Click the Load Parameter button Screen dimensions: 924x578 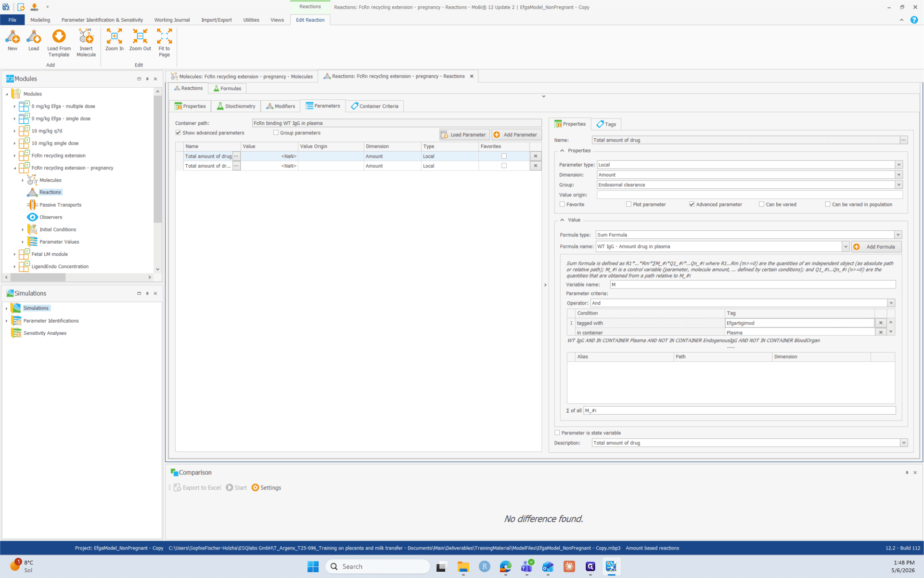click(464, 135)
